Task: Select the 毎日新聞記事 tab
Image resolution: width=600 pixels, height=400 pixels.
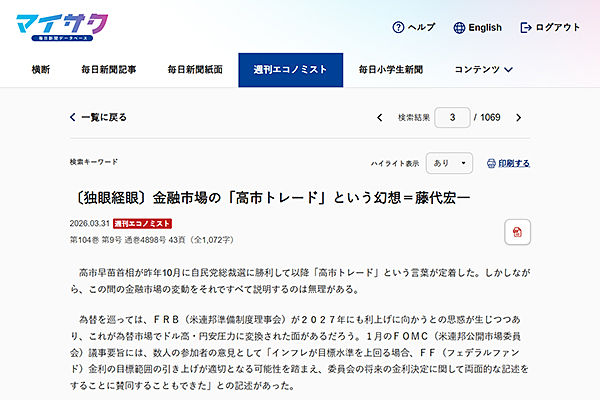Action: point(109,70)
